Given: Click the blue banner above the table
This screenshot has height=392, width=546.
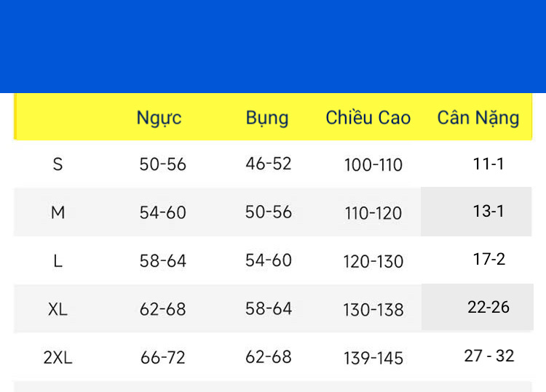Looking at the screenshot, I should (x=273, y=47).
